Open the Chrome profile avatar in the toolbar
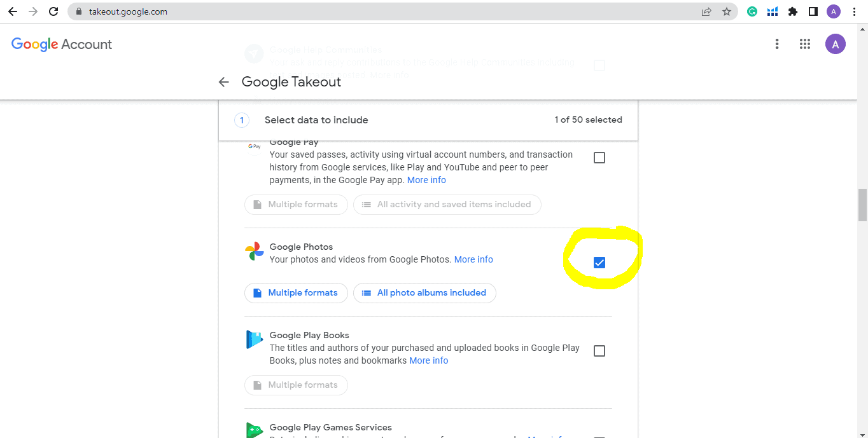The width and height of the screenshot is (868, 438). coord(834,11)
